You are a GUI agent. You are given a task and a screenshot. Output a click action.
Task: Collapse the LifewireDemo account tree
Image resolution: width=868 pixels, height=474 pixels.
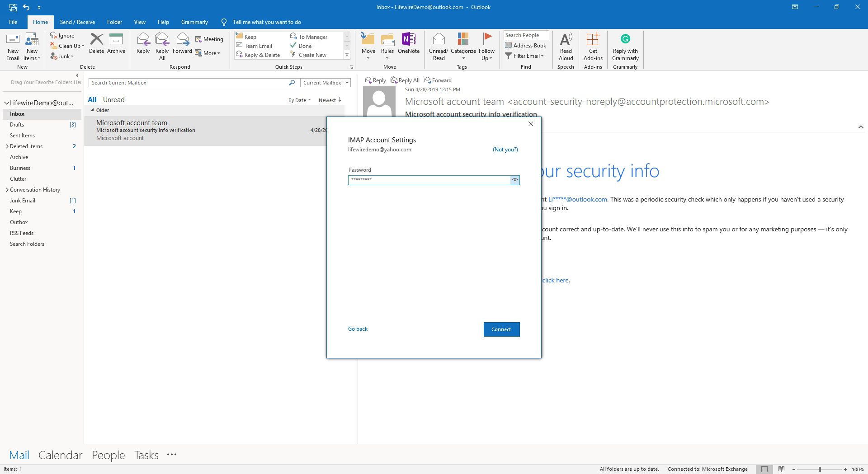tap(6, 103)
